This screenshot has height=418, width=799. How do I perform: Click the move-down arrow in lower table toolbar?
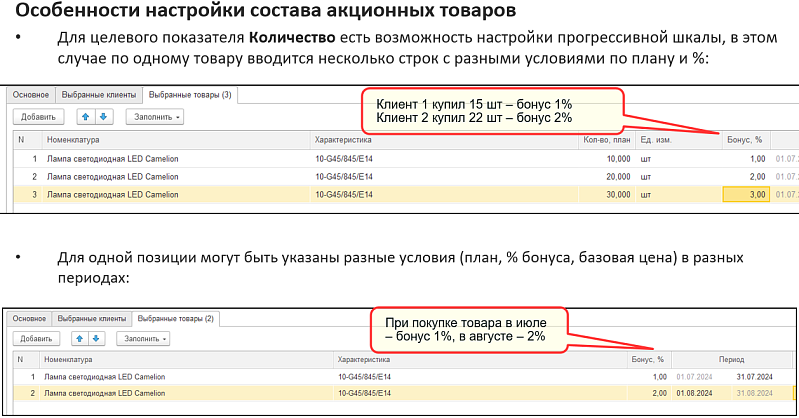tap(96, 338)
